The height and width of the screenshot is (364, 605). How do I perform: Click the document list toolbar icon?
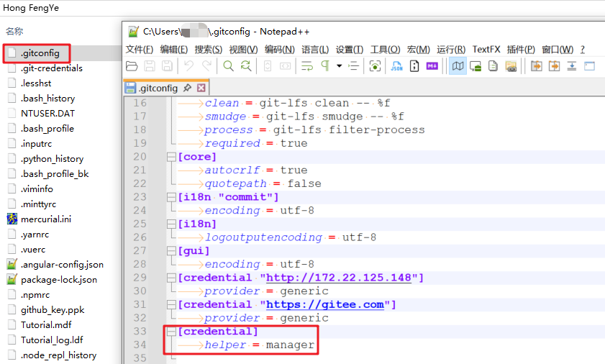(x=493, y=66)
